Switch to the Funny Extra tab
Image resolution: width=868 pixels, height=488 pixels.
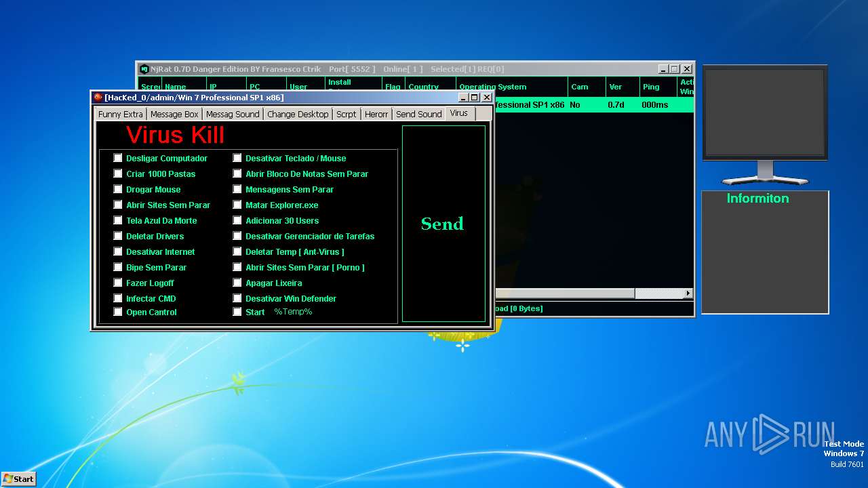click(x=121, y=114)
